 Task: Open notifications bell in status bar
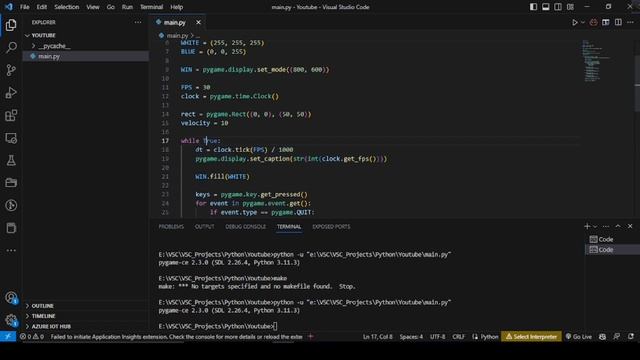tap(631, 337)
